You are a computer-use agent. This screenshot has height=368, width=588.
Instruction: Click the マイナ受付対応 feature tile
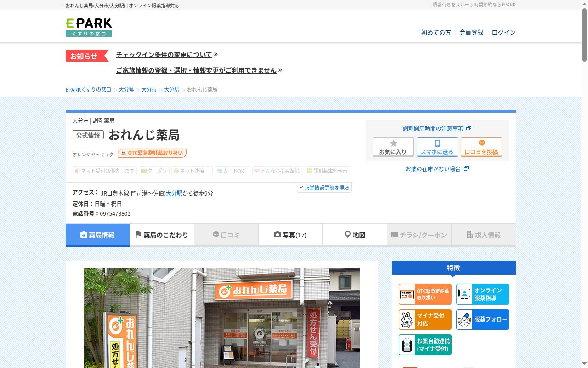(x=425, y=320)
